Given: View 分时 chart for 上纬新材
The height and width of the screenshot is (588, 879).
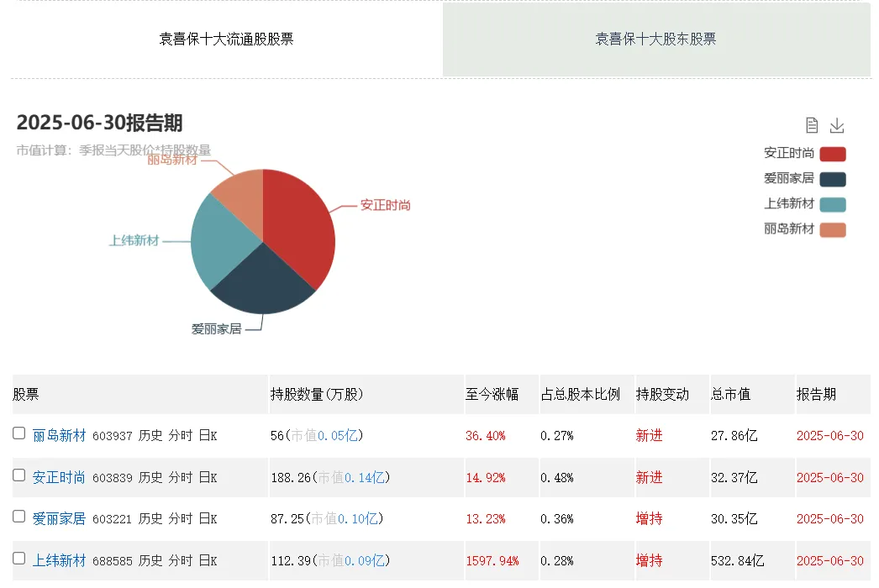Looking at the screenshot, I should pos(180,560).
